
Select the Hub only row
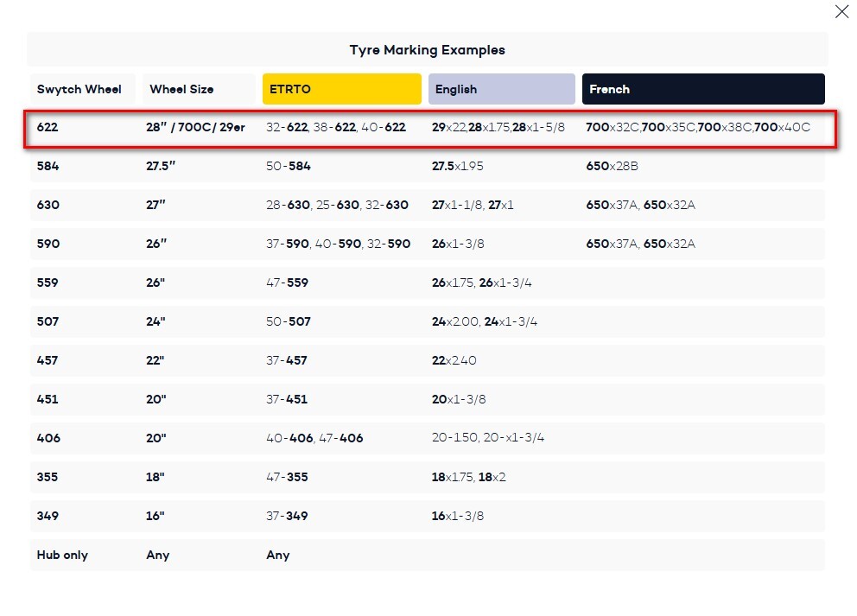[x=62, y=555]
